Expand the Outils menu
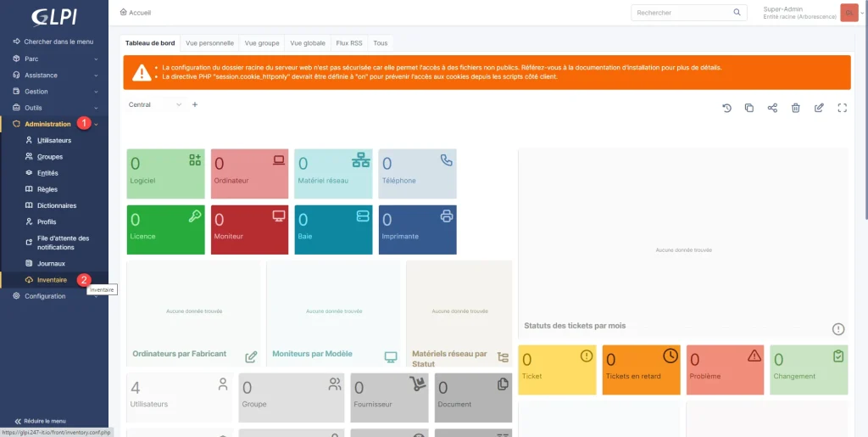The width and height of the screenshot is (868, 437). 54,108
